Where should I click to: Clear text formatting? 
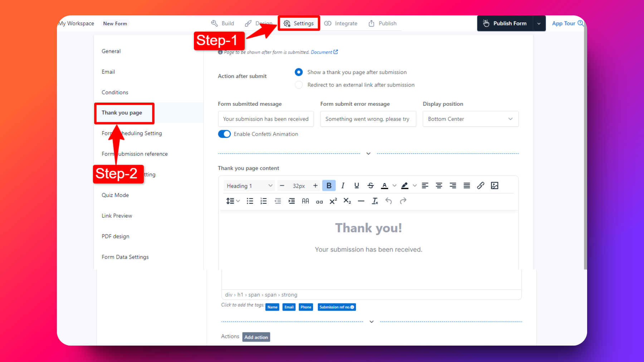(375, 201)
